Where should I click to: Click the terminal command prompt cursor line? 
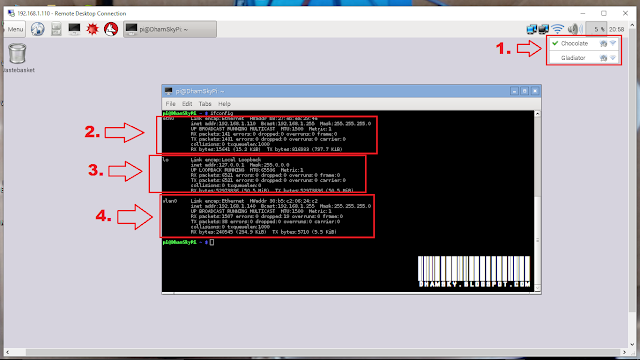tap(188, 242)
